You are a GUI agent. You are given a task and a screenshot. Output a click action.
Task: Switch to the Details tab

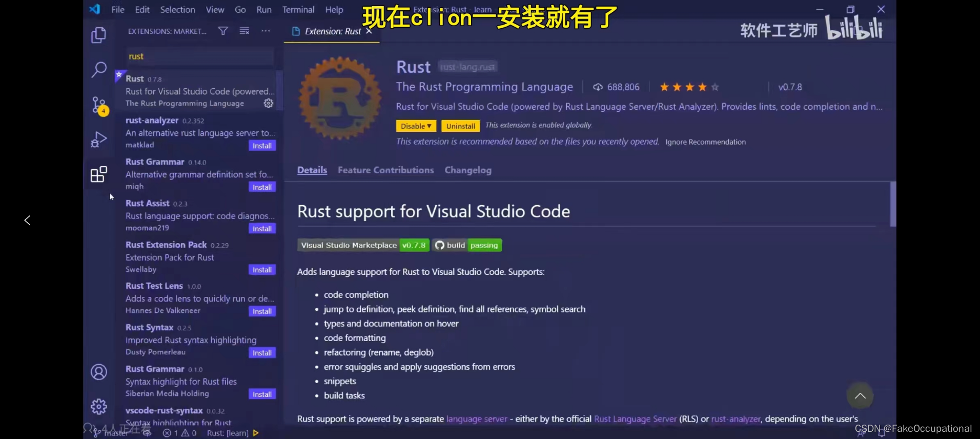312,170
